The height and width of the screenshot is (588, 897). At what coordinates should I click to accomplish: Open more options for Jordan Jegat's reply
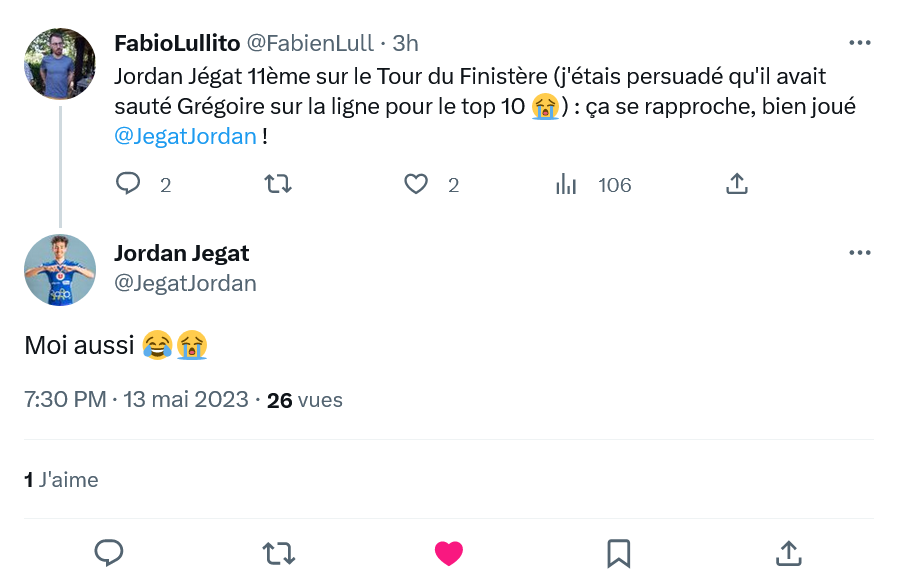tap(859, 253)
